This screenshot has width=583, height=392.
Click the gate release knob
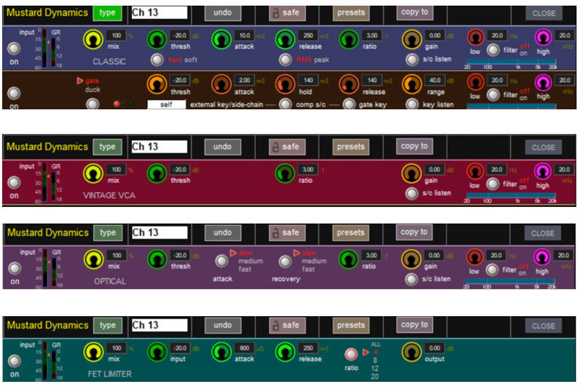pos(349,84)
